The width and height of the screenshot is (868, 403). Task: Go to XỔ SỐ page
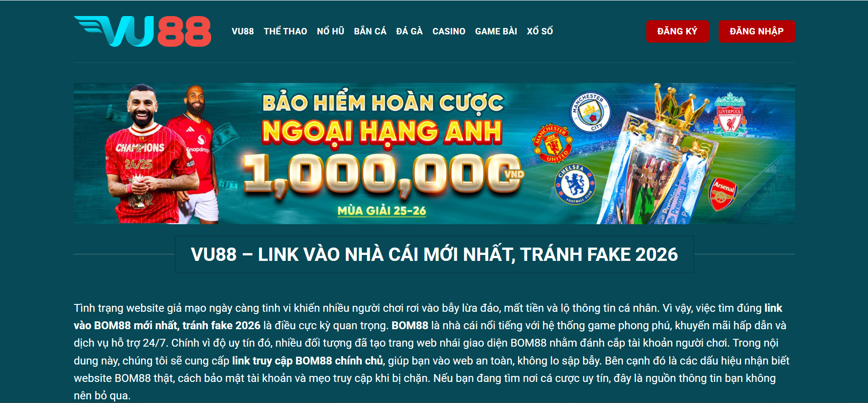point(540,31)
